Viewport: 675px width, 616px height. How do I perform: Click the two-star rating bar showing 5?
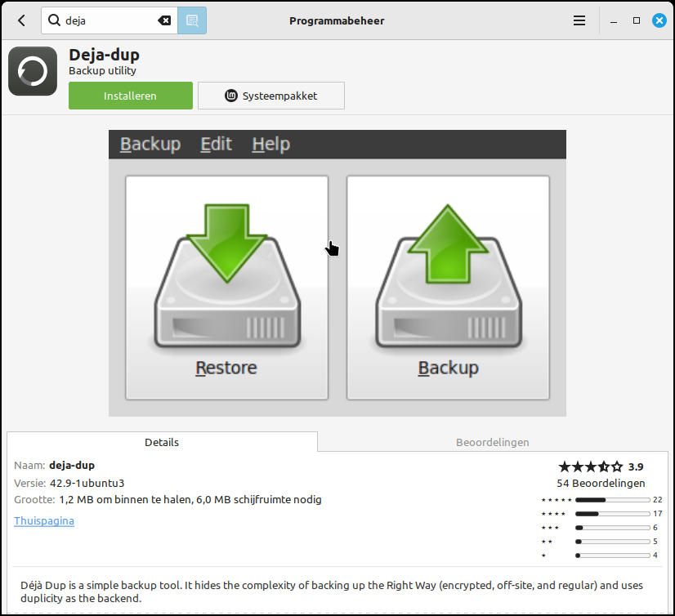612,542
